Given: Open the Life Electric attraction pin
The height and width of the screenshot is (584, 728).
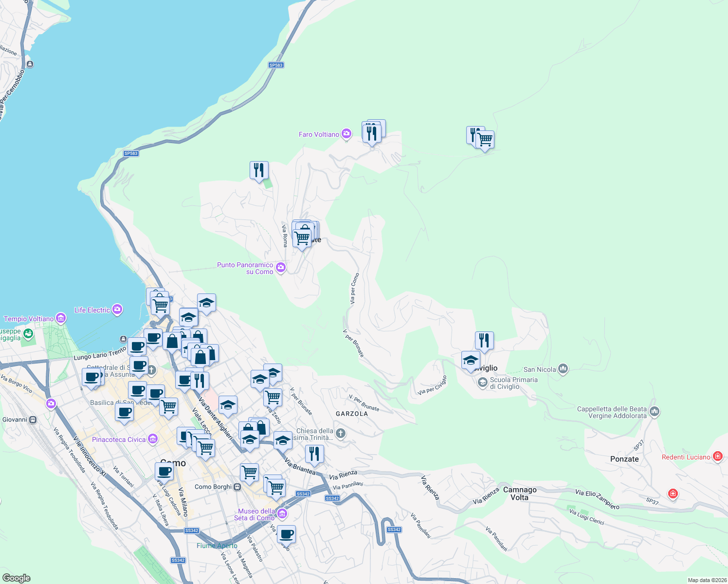Looking at the screenshot, I should click(117, 309).
